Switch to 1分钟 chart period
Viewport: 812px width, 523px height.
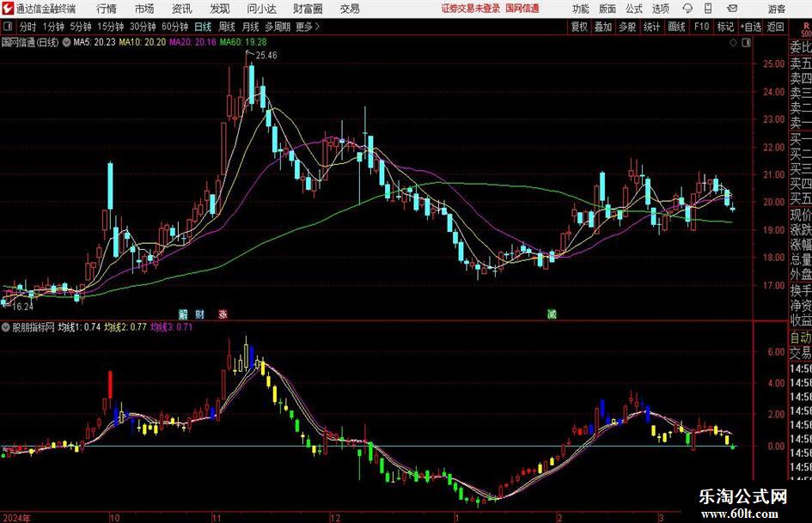pyautogui.click(x=52, y=27)
